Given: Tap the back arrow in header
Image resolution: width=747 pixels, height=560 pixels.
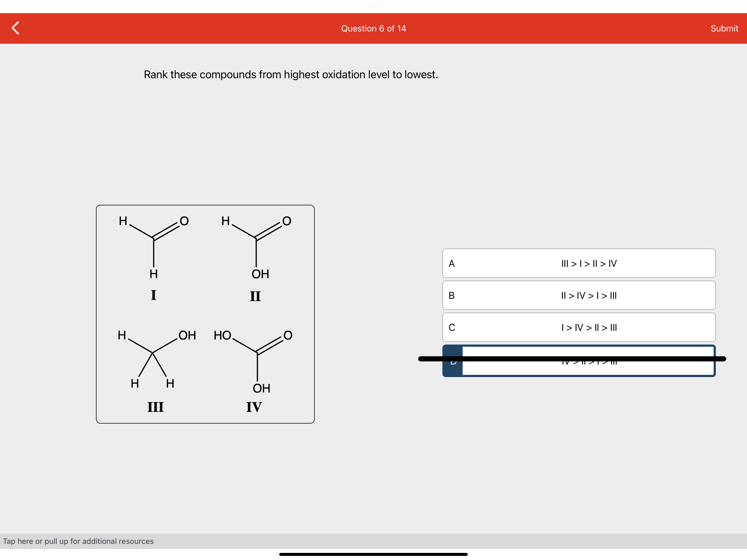Looking at the screenshot, I should tap(16, 28).
